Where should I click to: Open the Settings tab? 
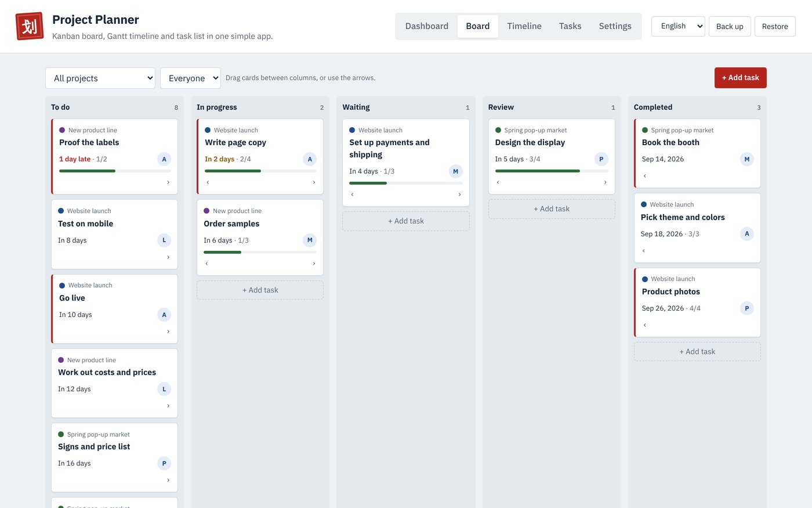click(x=615, y=26)
